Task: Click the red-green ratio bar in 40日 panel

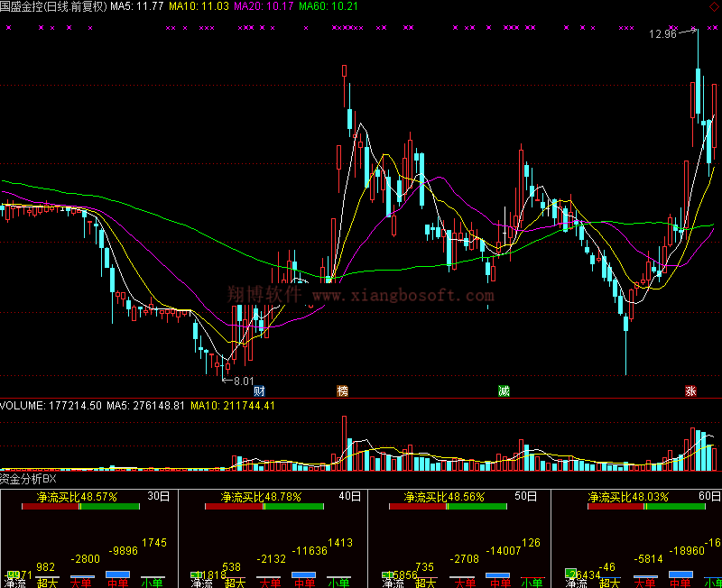Action: coord(264,507)
